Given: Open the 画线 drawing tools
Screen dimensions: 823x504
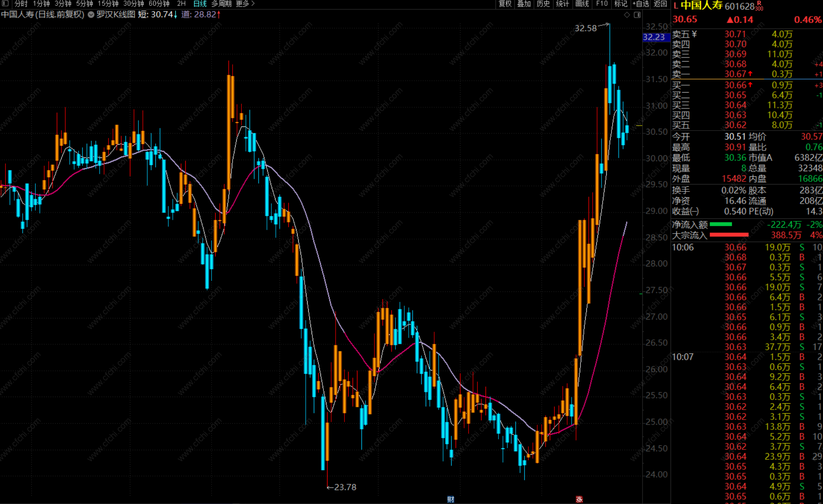Looking at the screenshot, I should point(582,4).
